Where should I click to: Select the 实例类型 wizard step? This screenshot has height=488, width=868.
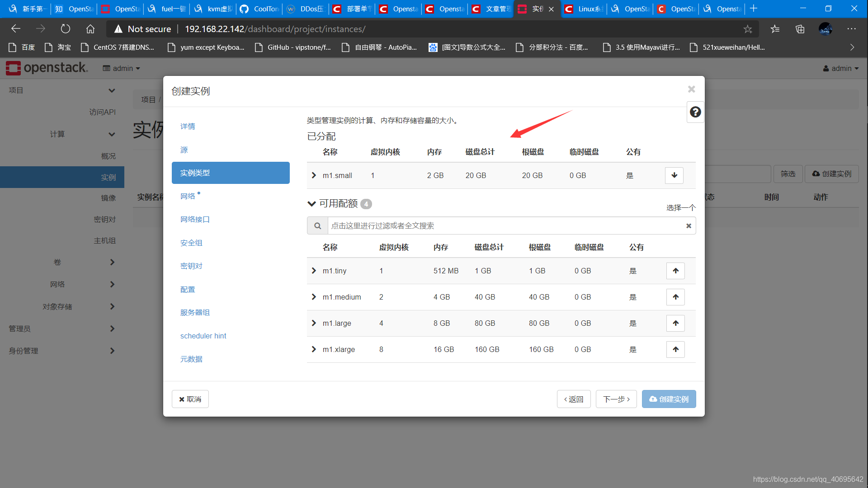click(x=231, y=173)
